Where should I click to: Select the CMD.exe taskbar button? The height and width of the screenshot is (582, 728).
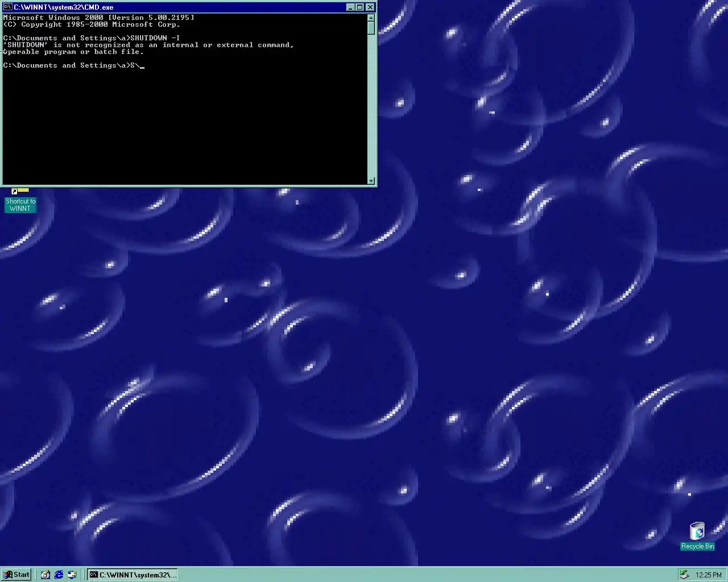pyautogui.click(x=133, y=575)
